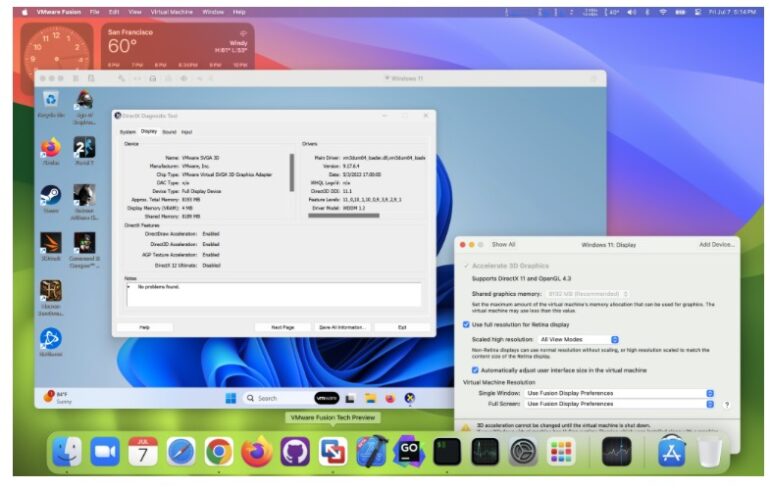Open the Single Window resolution dropdown
This screenshot has height=488, width=770.
619,393
